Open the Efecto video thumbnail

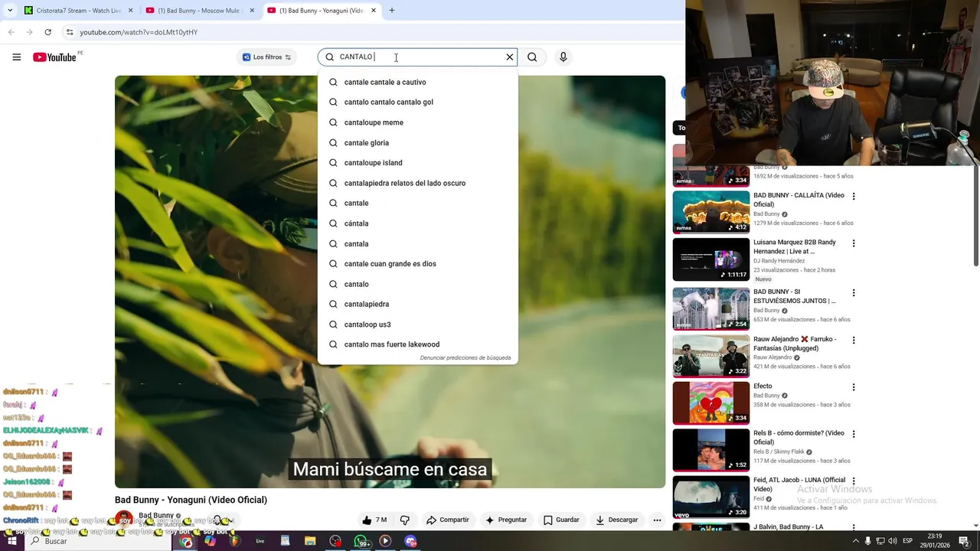coord(711,403)
